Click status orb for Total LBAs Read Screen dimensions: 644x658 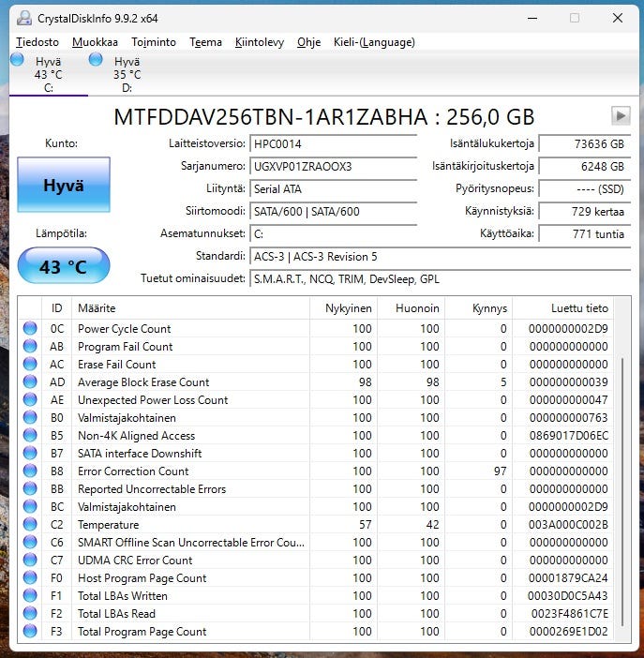pos(30,614)
